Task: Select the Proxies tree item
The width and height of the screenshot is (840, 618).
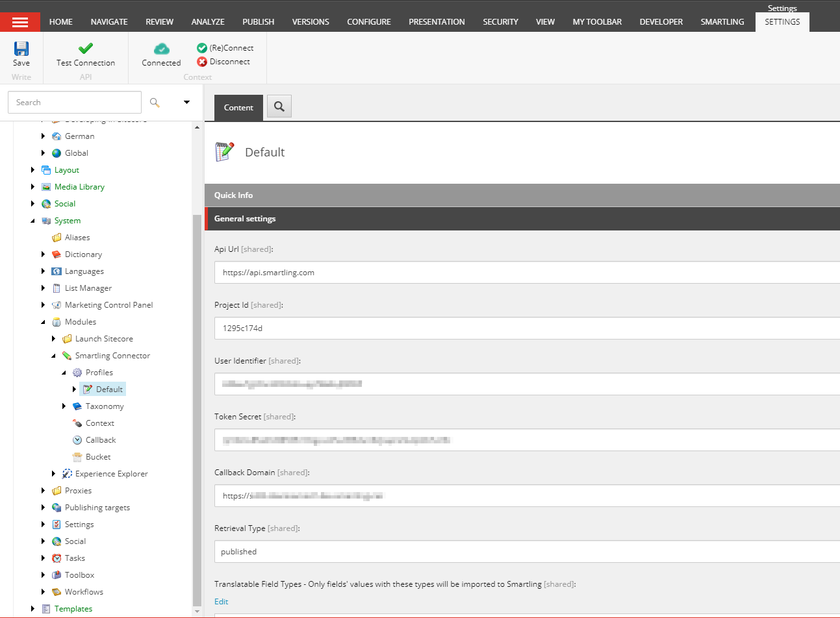Action: point(78,491)
